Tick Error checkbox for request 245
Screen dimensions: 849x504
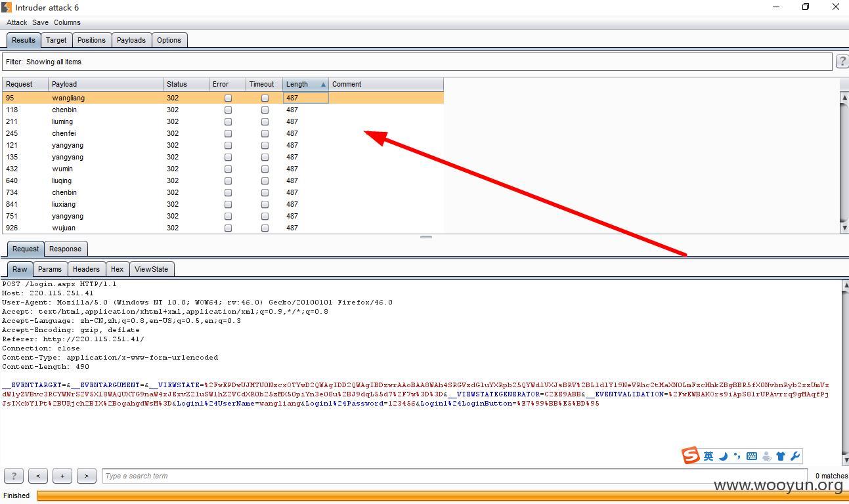228,133
